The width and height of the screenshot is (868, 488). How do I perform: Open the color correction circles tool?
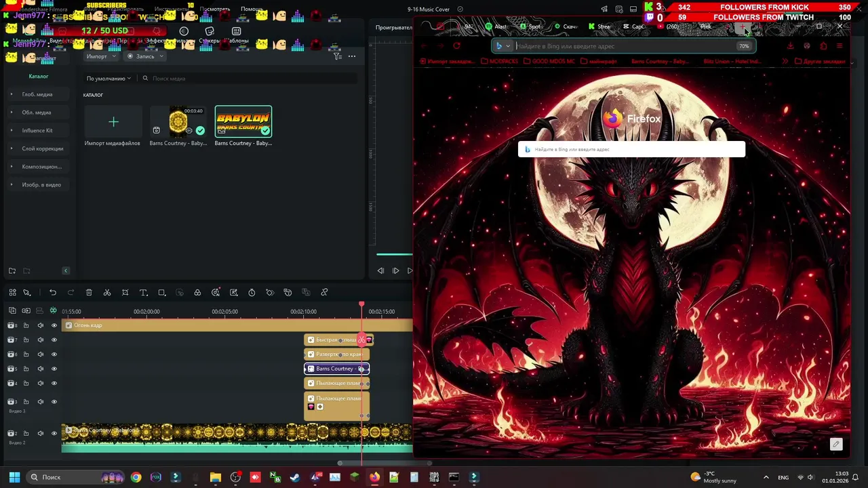[197, 293]
